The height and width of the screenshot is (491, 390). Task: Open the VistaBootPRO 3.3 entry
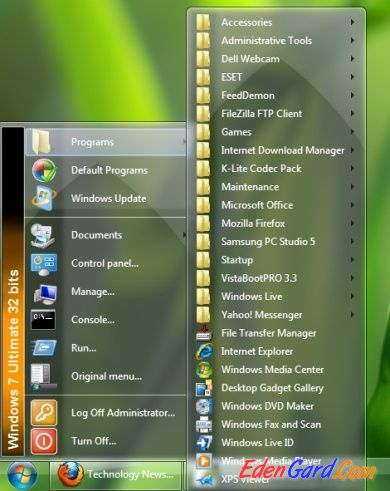tap(276, 278)
